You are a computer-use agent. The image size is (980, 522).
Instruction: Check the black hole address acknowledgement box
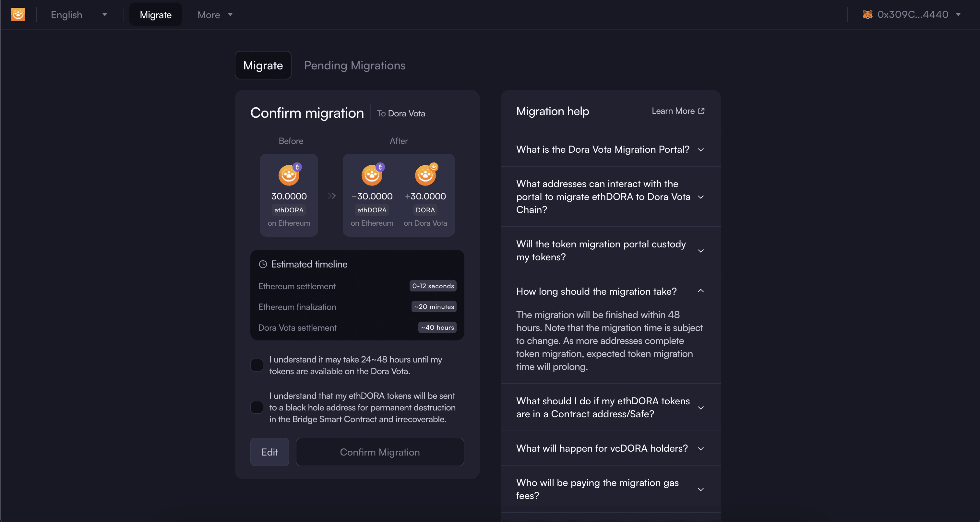(257, 407)
